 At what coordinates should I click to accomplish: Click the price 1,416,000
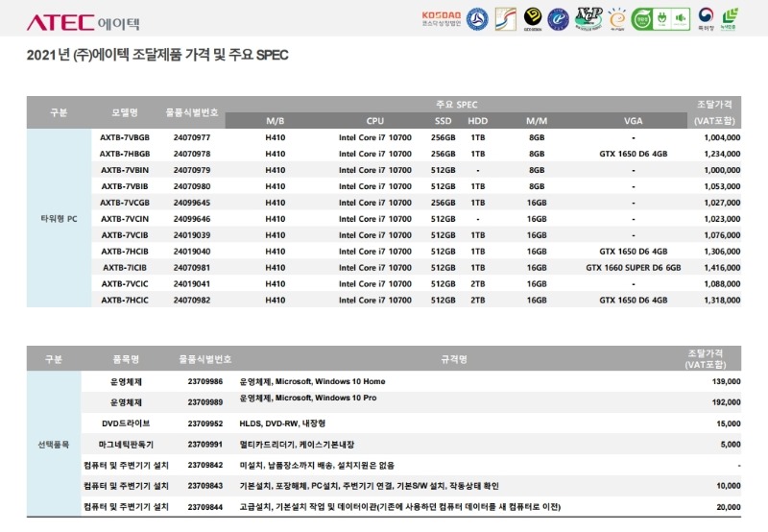point(722,268)
